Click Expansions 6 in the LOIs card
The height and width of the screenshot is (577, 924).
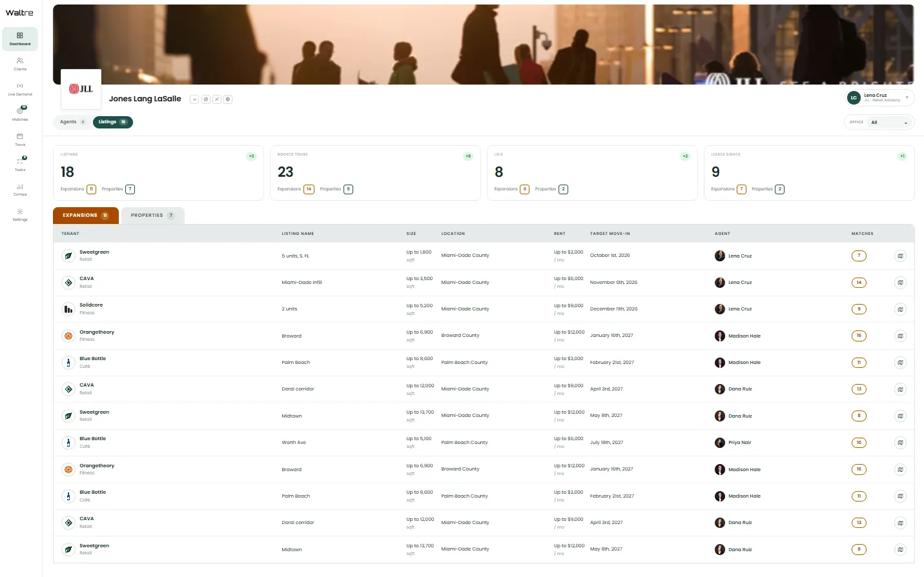[512, 189]
